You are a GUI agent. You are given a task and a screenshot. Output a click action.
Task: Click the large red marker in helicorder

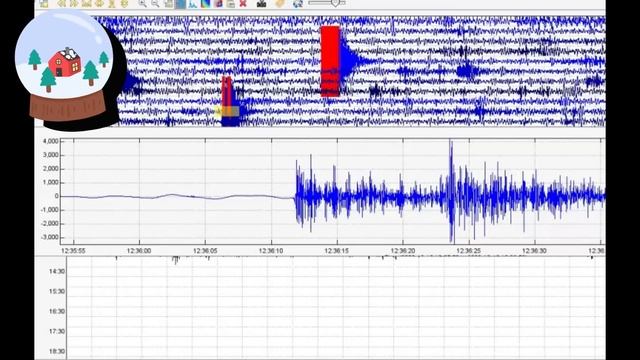pos(330,61)
